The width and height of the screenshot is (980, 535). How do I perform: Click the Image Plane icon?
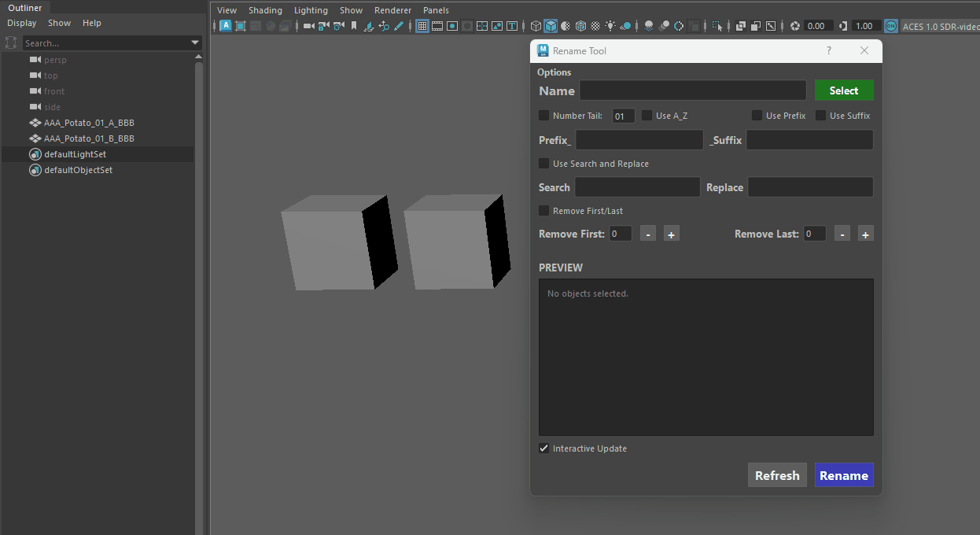(x=369, y=26)
